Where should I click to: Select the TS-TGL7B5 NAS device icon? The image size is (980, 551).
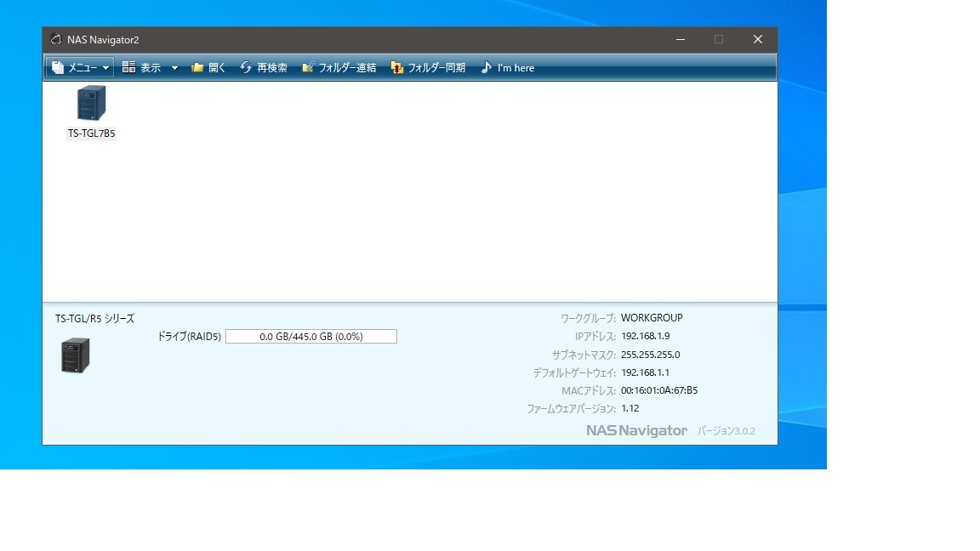(x=91, y=103)
